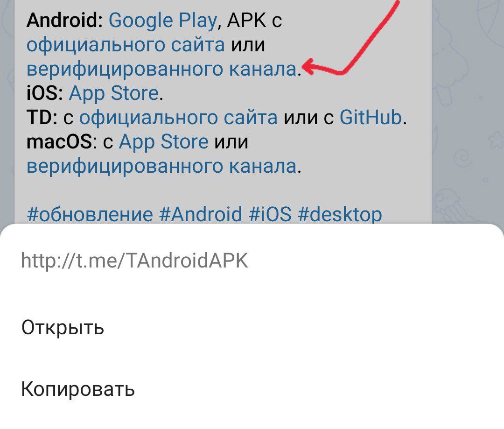This screenshot has width=504, height=429.
Task: Tap официального сайта link in Android line
Action: [x=126, y=45]
